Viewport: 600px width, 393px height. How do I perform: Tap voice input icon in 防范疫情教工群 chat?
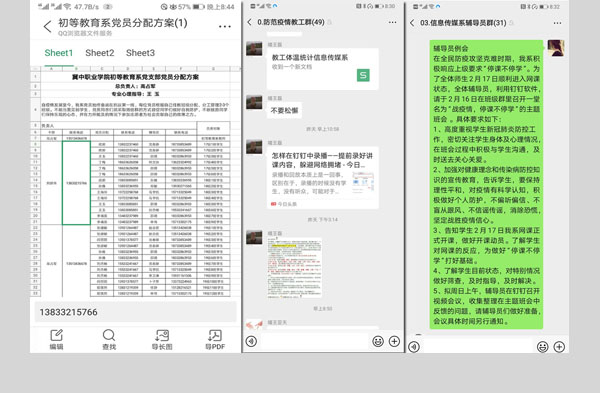pyautogui.click(x=251, y=341)
